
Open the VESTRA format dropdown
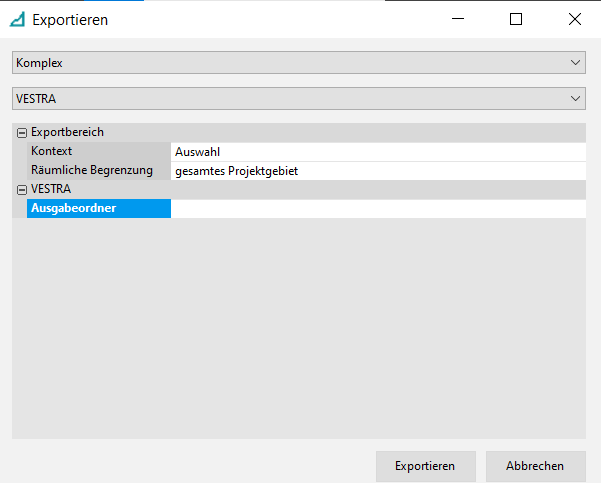(298, 98)
